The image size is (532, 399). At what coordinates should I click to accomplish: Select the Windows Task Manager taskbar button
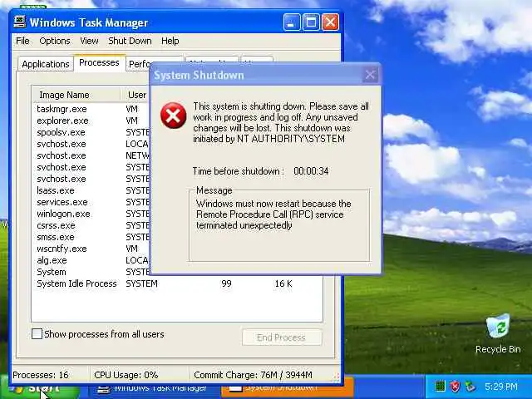coord(153,387)
